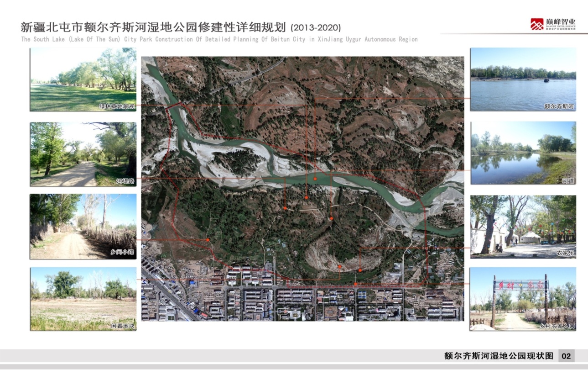The width and height of the screenshot is (588, 375).
Task: Select the idle vacant land photo
Action: (83, 299)
